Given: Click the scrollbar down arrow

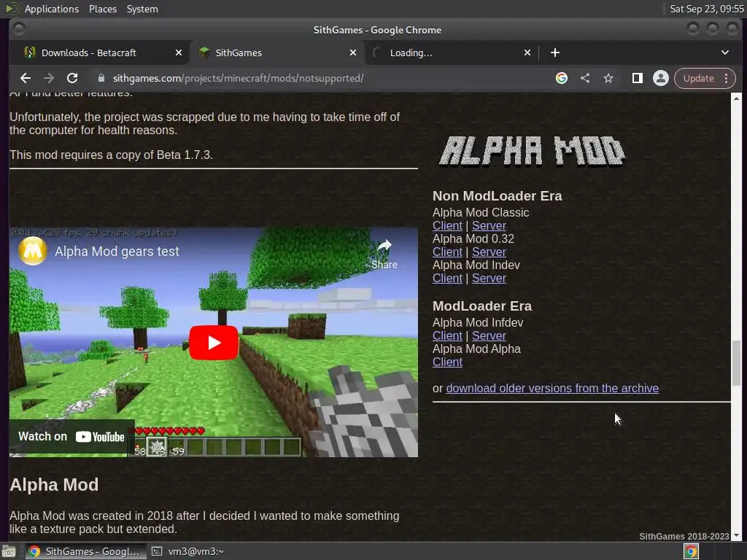Looking at the screenshot, I should pyautogui.click(x=736, y=535).
